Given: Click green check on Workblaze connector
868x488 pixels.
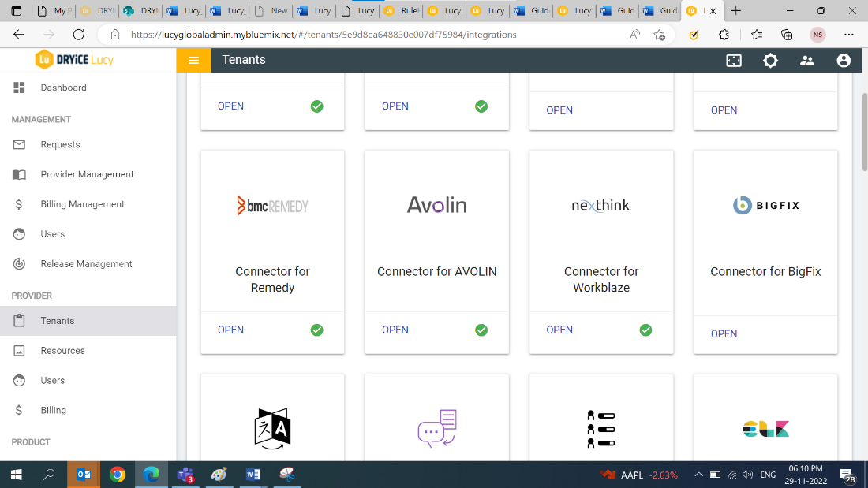Looking at the screenshot, I should click(x=645, y=330).
